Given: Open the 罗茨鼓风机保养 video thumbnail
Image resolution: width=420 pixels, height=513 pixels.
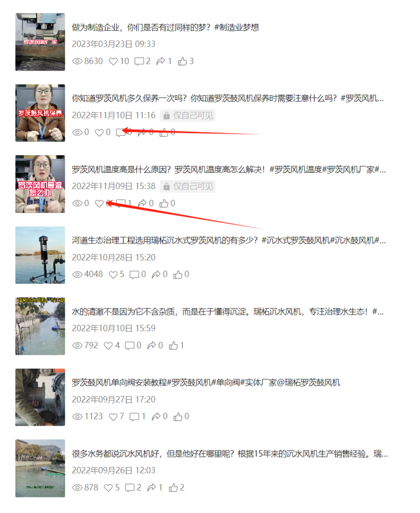Looking at the screenshot, I should click(40, 113).
